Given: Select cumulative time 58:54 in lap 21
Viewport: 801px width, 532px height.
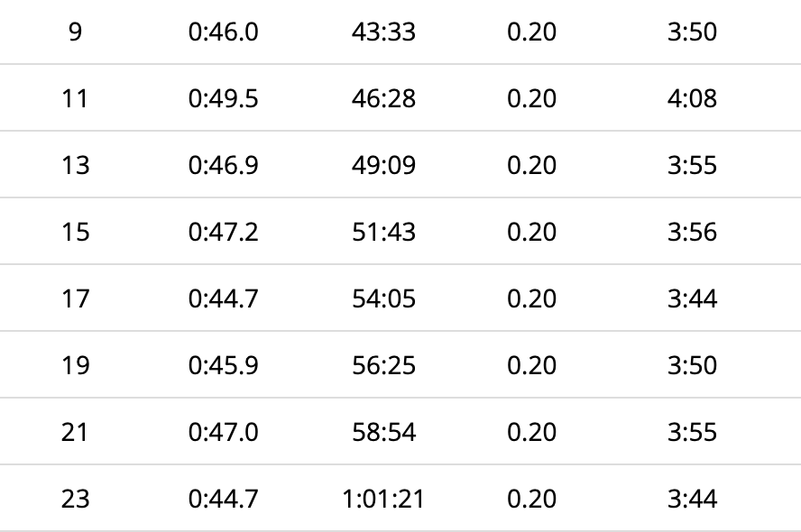Looking at the screenshot, I should pyautogui.click(x=383, y=432).
